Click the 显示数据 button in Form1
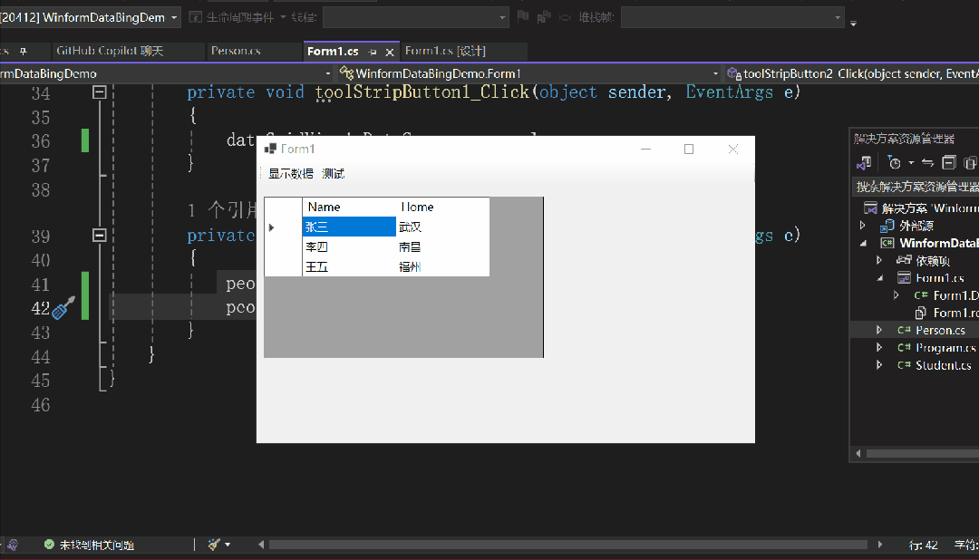The image size is (979, 560). pyautogui.click(x=290, y=174)
